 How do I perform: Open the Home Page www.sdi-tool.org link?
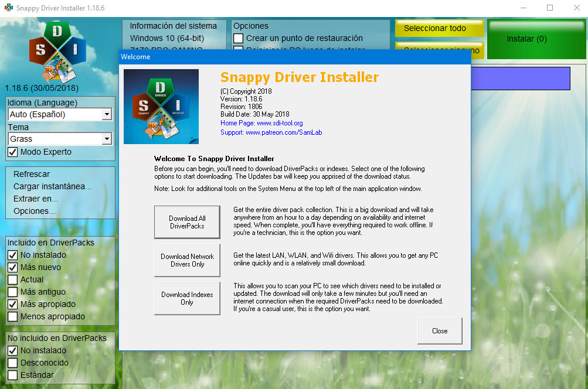[261, 123]
